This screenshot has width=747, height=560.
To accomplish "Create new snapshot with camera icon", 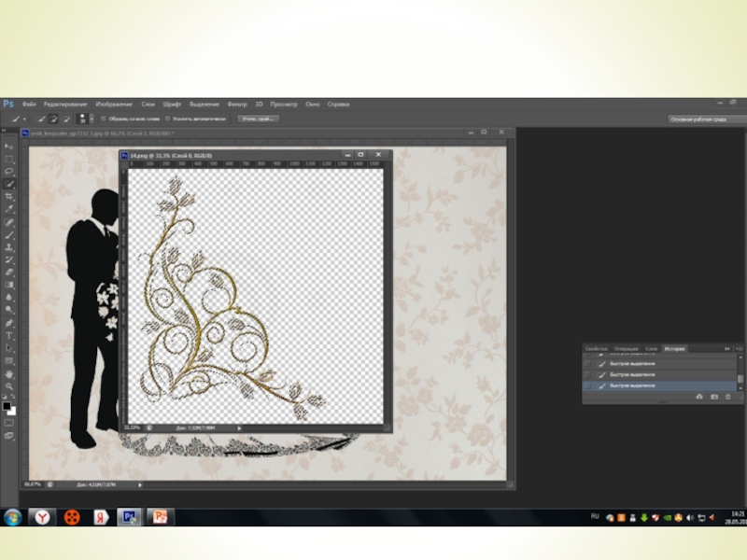I will [x=713, y=397].
